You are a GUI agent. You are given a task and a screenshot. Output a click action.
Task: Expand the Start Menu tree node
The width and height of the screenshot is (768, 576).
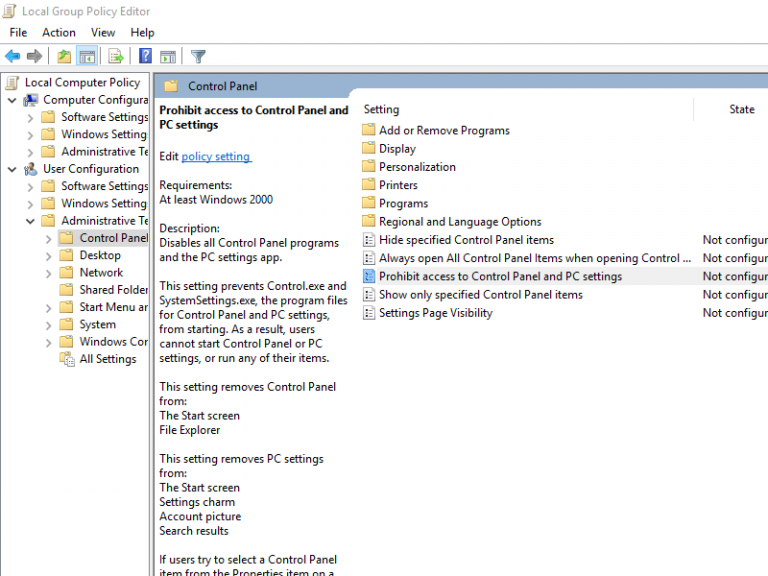pyautogui.click(x=48, y=308)
